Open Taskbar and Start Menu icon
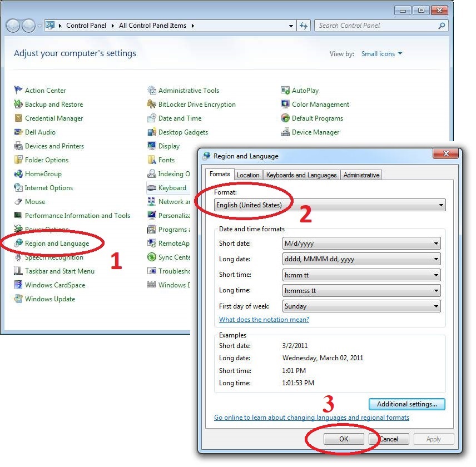This screenshot has width=476, height=467. [x=18, y=271]
